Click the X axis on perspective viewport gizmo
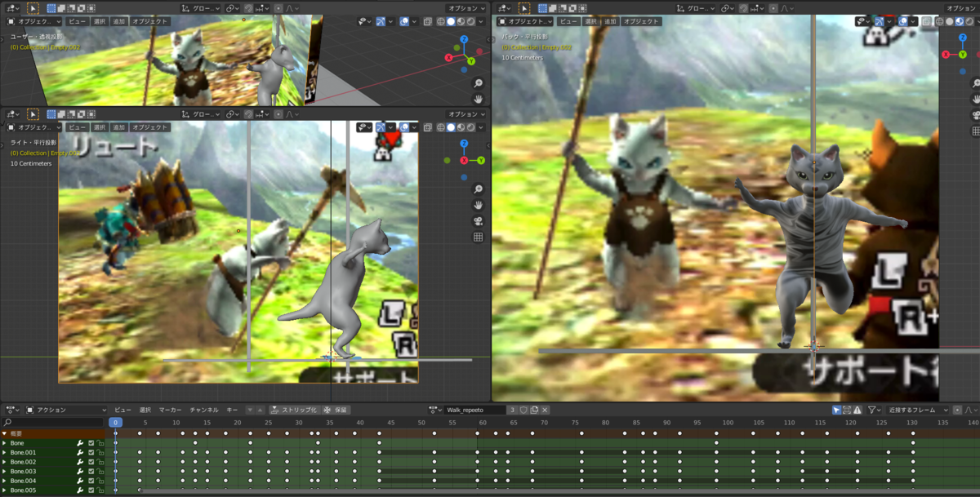Viewport: 980px width, 497px height. (x=448, y=58)
